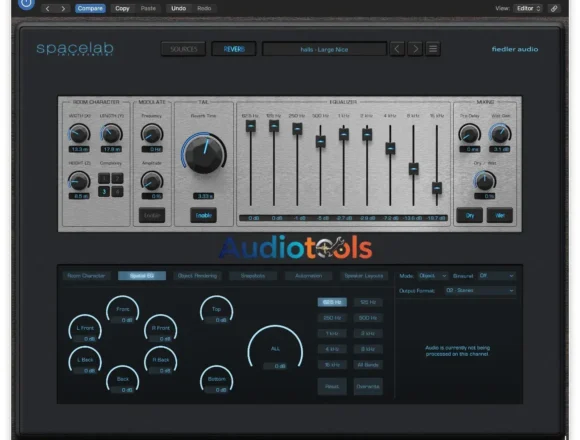This screenshot has height=440, width=580.
Task: Click the 16 kHz equalizer fader
Action: (437, 188)
